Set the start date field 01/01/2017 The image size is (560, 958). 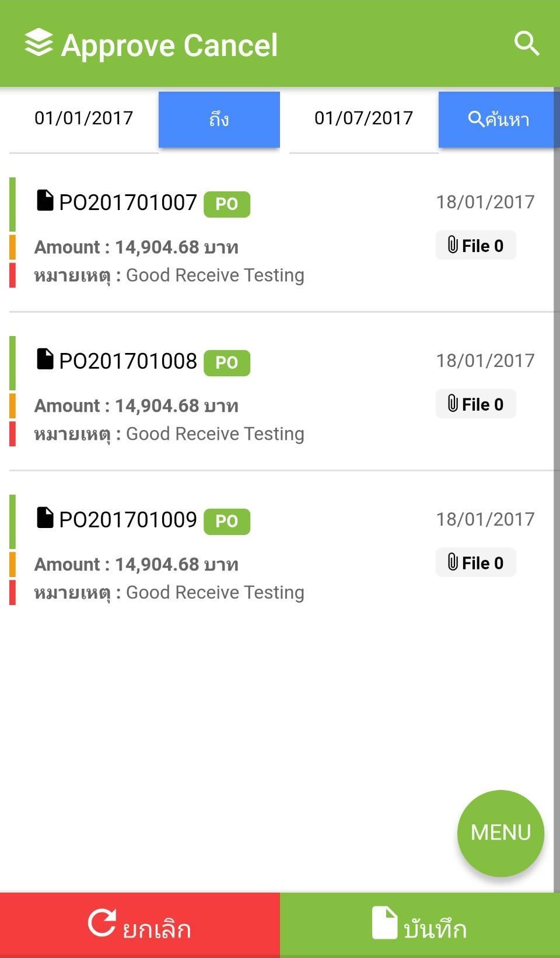tap(84, 118)
